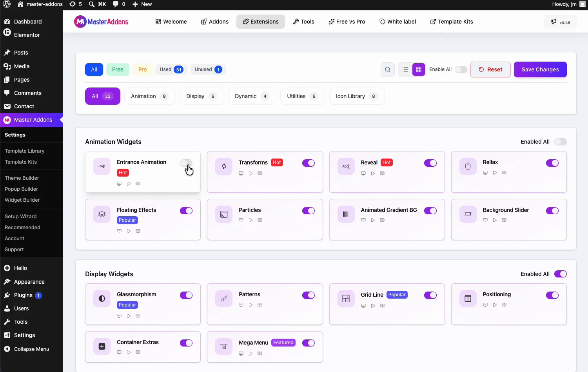
Task: Open the Welcome tab
Action: [x=171, y=22]
